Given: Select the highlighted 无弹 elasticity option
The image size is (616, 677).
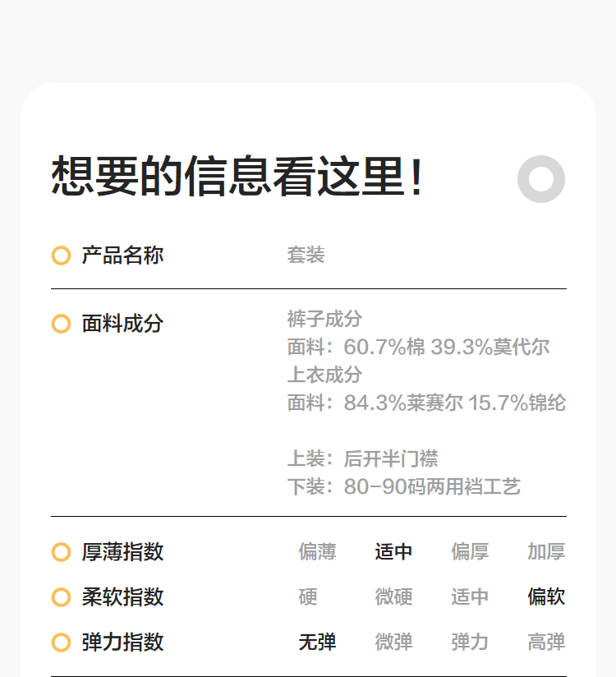Looking at the screenshot, I should (317, 642).
